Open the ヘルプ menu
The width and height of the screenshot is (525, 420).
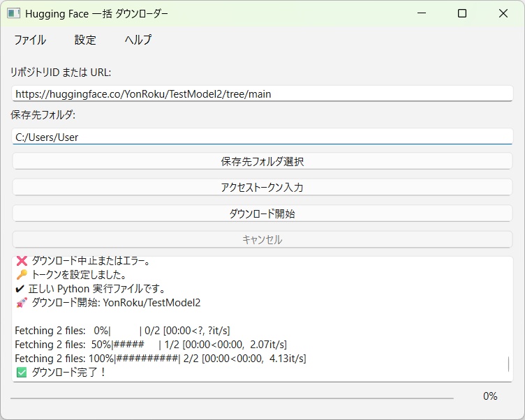tap(138, 40)
